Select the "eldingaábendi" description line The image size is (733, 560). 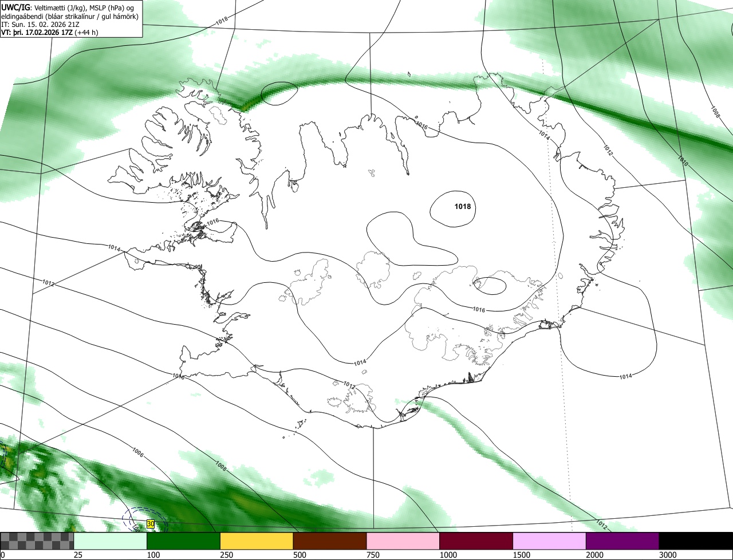click(x=70, y=16)
